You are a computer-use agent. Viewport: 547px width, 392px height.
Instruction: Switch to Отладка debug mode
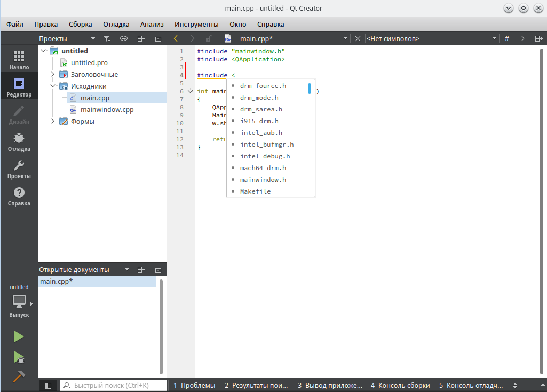click(19, 142)
